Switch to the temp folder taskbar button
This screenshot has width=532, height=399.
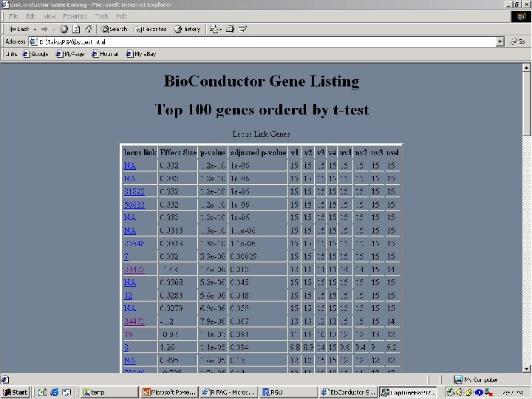[x=109, y=392]
